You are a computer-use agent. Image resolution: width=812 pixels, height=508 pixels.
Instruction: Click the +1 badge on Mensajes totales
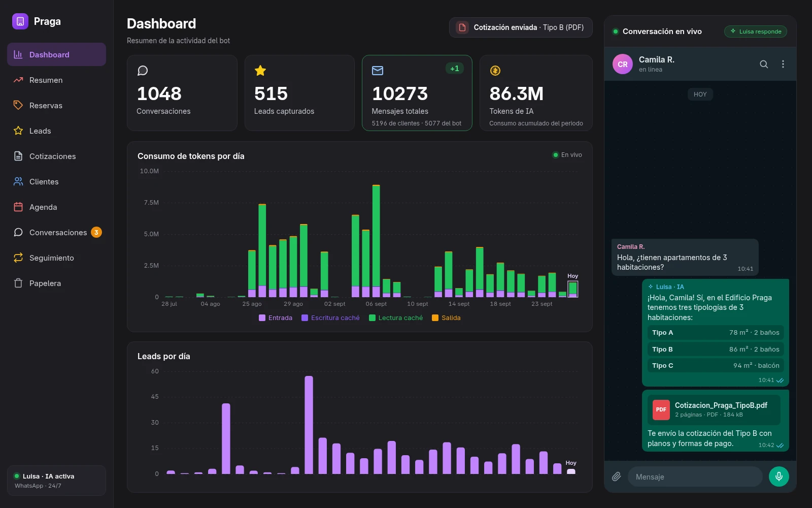click(455, 69)
